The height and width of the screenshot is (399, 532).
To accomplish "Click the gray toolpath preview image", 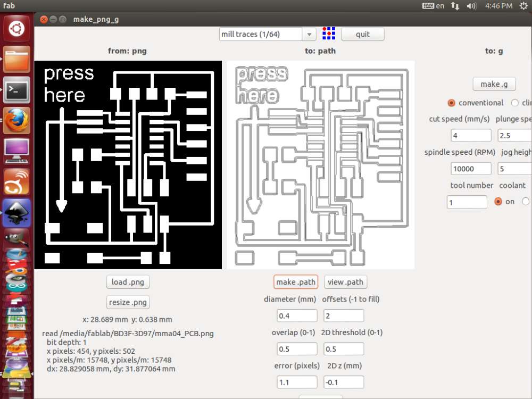I will point(321,165).
